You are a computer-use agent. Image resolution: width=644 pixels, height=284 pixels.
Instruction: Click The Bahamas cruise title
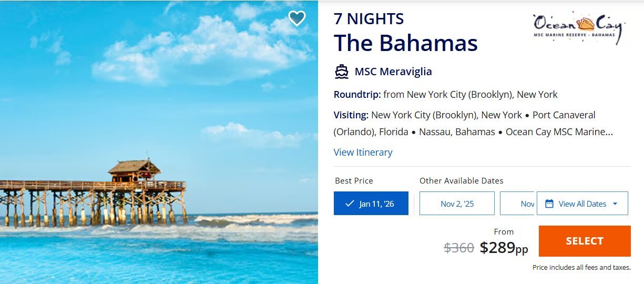click(x=405, y=43)
